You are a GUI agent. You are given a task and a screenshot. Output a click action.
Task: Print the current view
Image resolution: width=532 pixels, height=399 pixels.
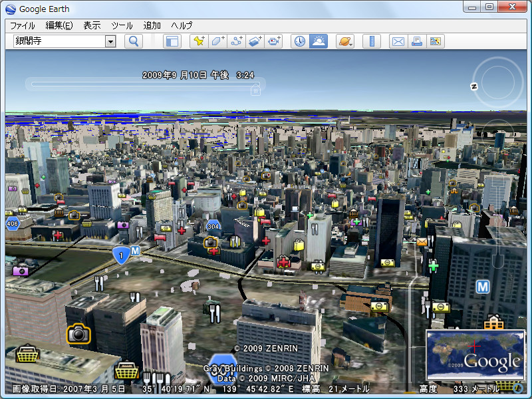tap(416, 41)
